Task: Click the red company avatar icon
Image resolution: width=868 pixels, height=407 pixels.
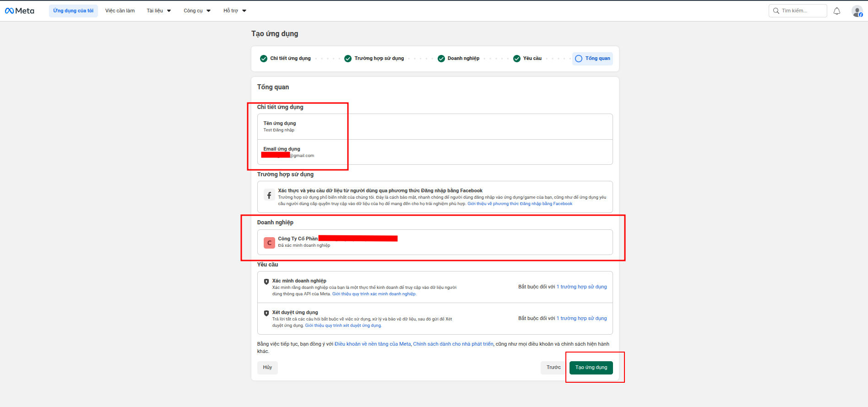Action: [x=269, y=243]
